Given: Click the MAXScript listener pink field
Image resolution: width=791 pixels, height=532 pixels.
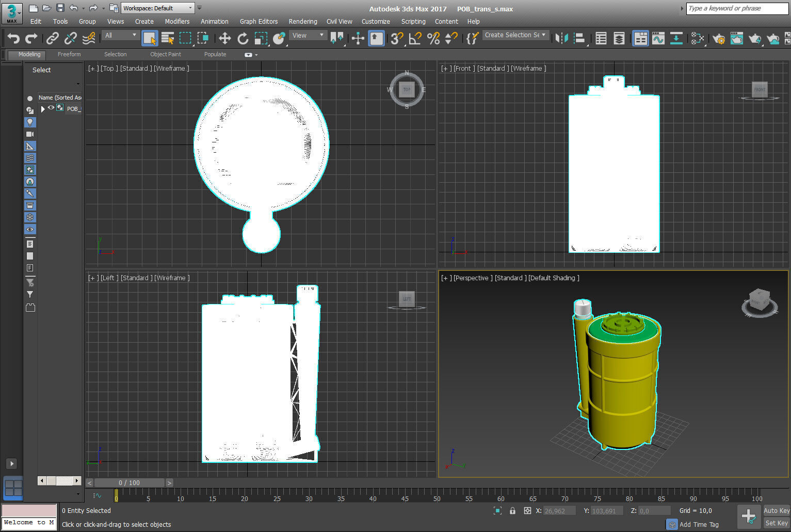Looking at the screenshot, I should pos(29,511).
